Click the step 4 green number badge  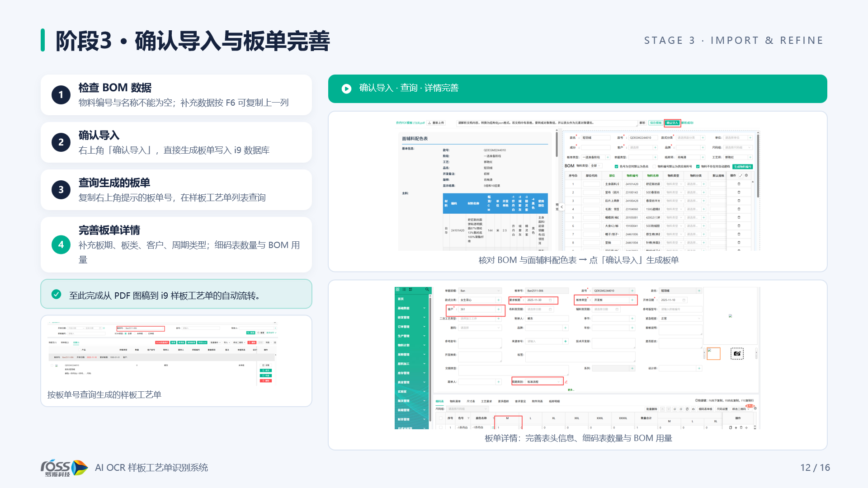(x=61, y=244)
